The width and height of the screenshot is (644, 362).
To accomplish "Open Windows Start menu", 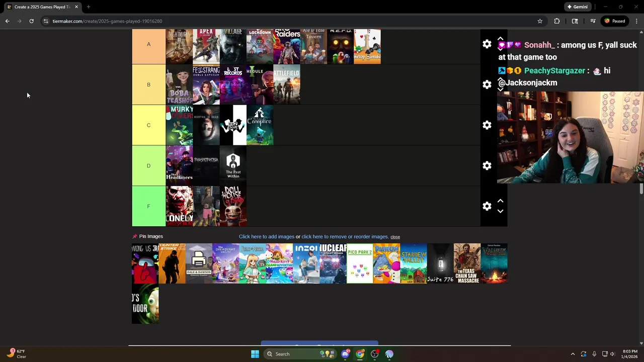I will 255,354.
